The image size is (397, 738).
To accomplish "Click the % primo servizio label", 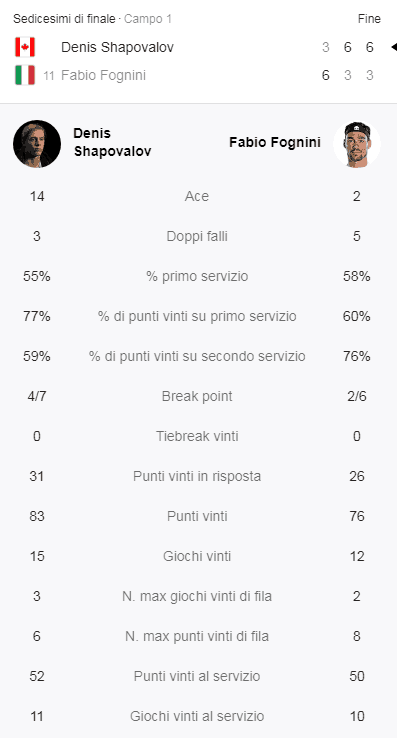I will point(197,276).
